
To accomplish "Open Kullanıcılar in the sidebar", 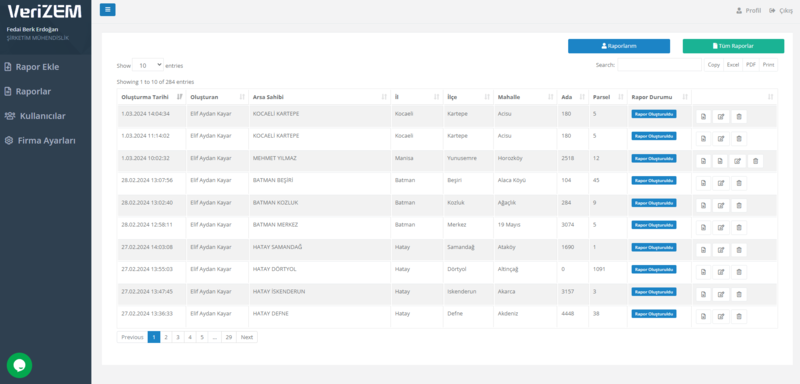I will pyautogui.click(x=35, y=116).
